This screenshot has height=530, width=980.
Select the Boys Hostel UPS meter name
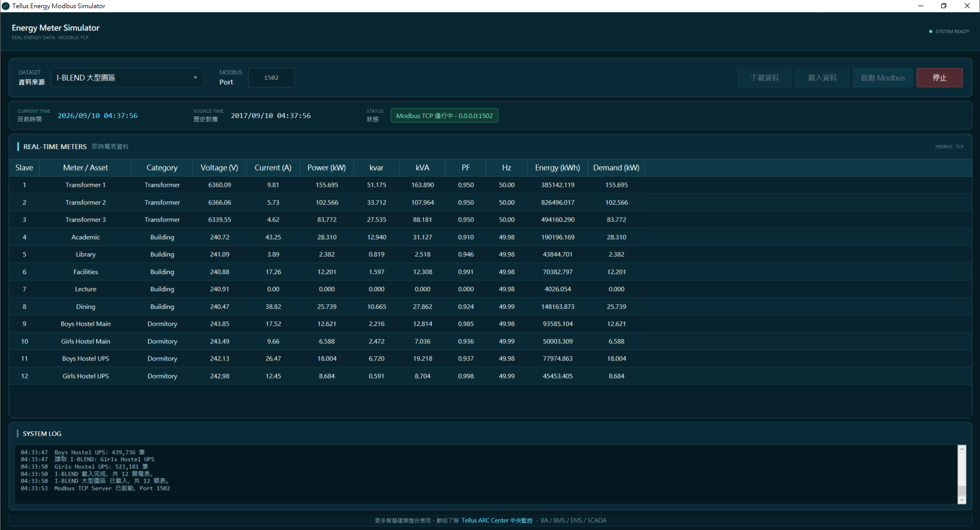pyautogui.click(x=86, y=358)
